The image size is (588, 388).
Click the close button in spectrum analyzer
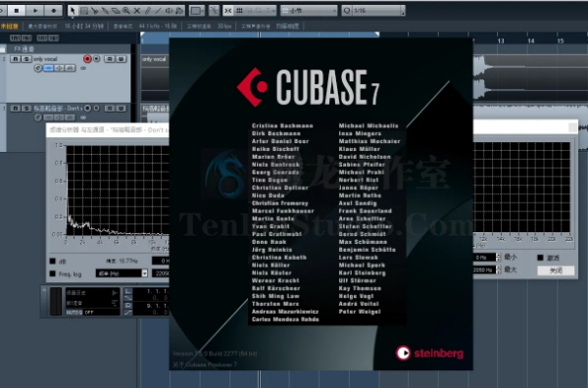(x=556, y=270)
